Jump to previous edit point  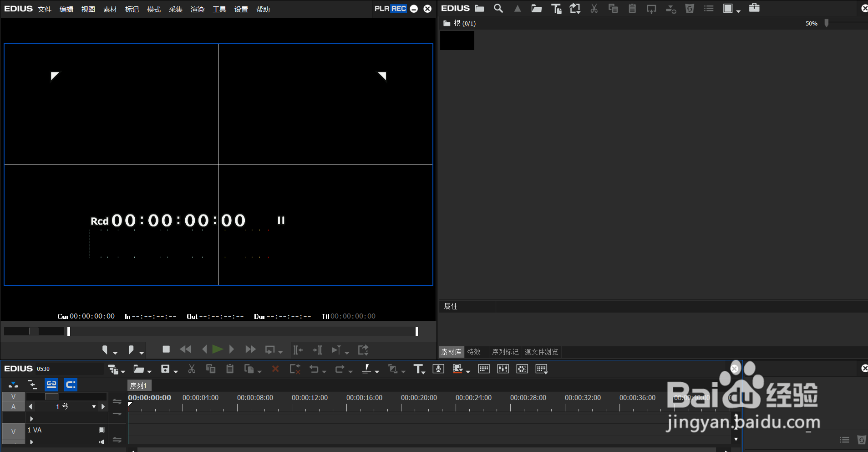click(x=298, y=350)
